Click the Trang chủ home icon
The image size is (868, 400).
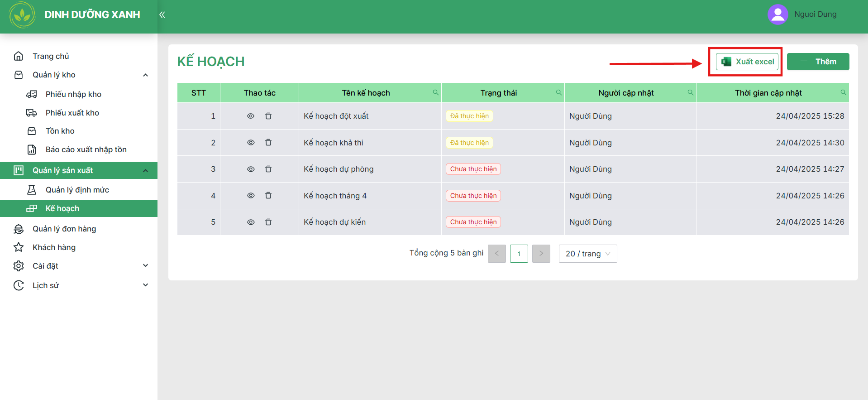click(x=19, y=56)
